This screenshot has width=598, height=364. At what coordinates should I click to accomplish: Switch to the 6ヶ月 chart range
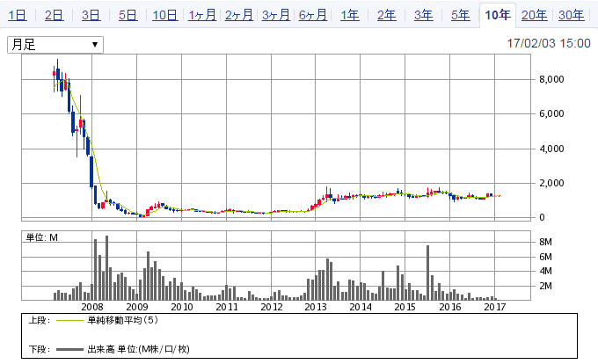pyautogui.click(x=313, y=15)
